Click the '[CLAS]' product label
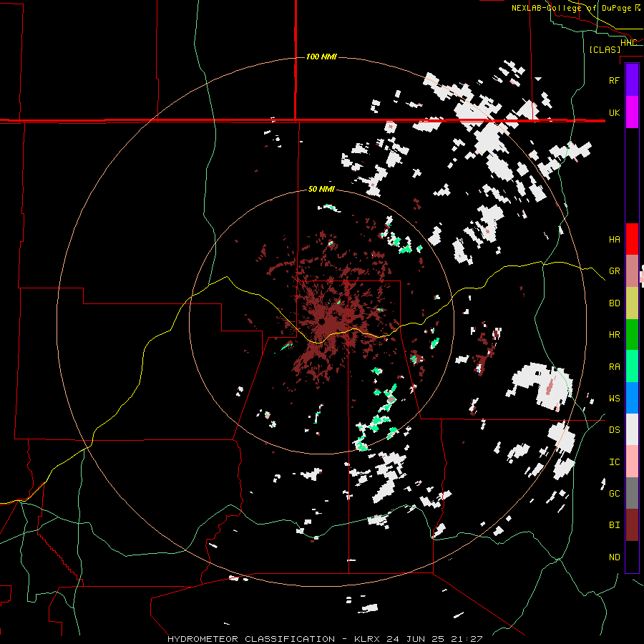 pyautogui.click(x=605, y=49)
